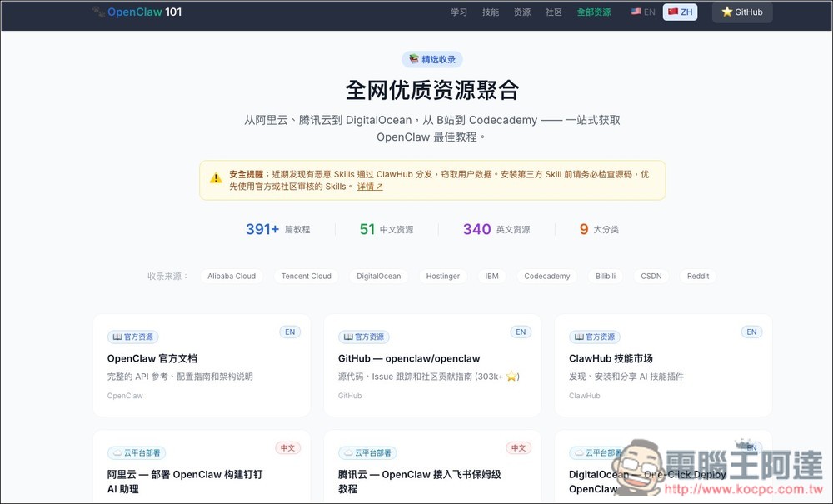The image size is (833, 504).
Task: Click the OpenClaw crab logo icon
Action: point(97,11)
